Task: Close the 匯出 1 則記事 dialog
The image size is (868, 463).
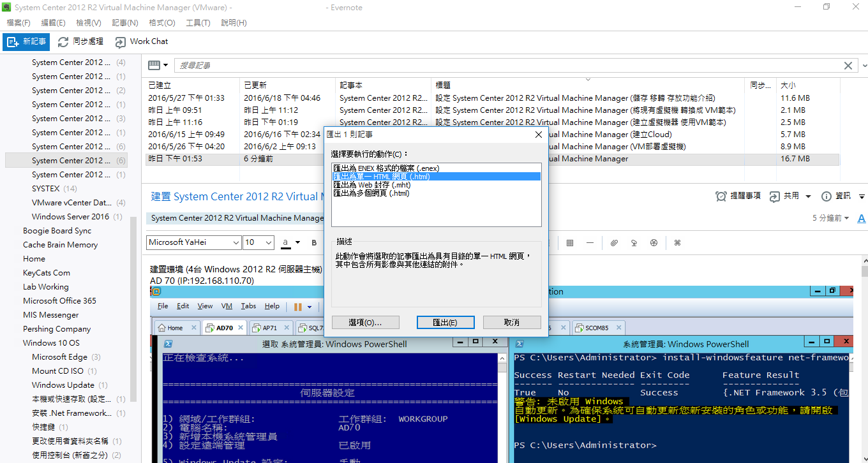Action: click(x=539, y=135)
